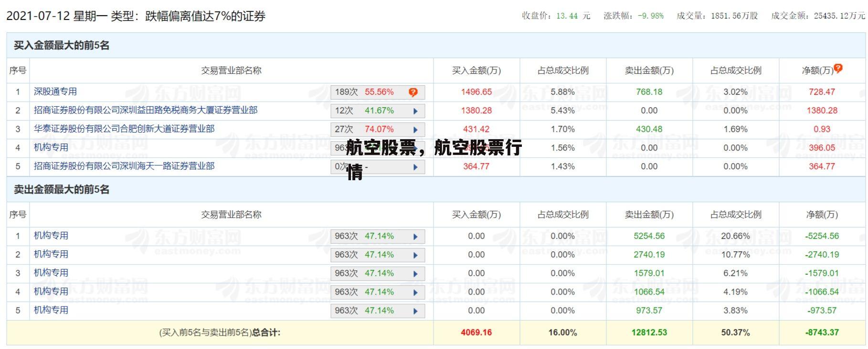Expand arrow in sell row with 1066.54
This screenshot has height=349, width=868.
coord(415,292)
